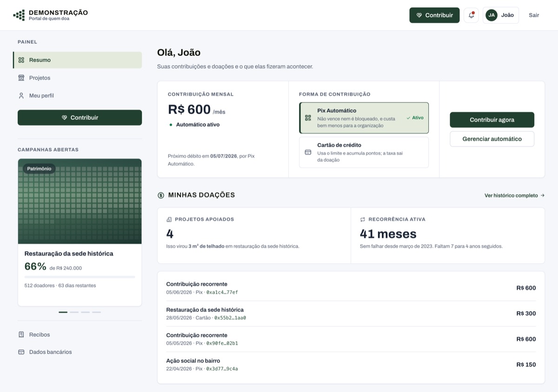The height and width of the screenshot is (392, 558).
Task: Click the Dados bancários card icon
Action: pyautogui.click(x=21, y=352)
